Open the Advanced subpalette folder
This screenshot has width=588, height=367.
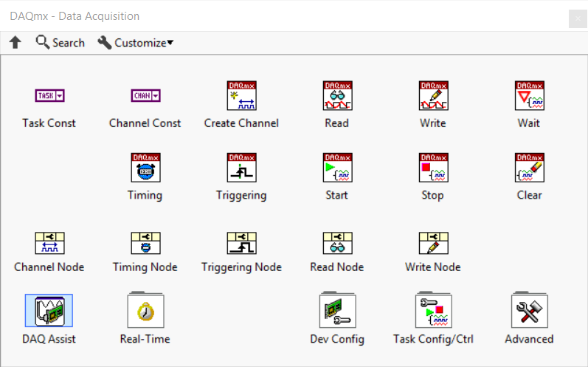point(530,310)
